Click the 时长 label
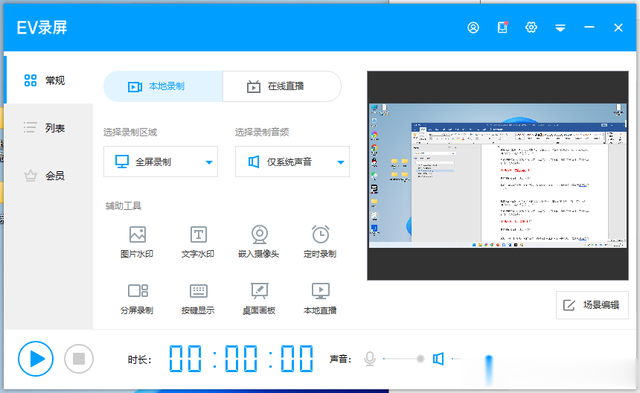The height and width of the screenshot is (393, 640). tap(140, 360)
